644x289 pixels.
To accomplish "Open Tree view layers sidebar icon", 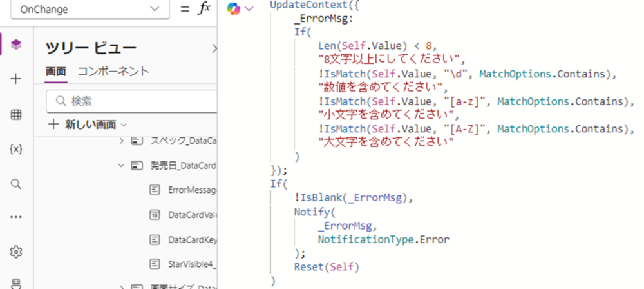I will [15, 45].
